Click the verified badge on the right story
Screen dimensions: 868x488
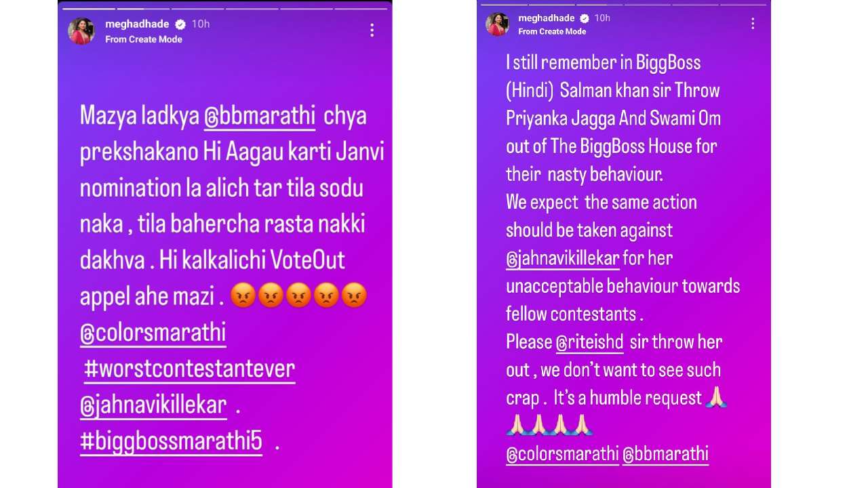583,18
